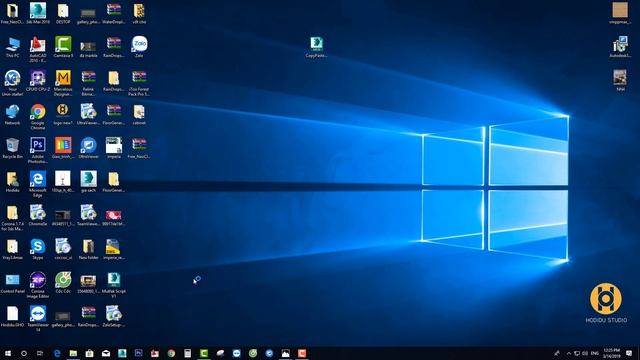Image resolution: width=640 pixels, height=360 pixels.
Task: Open the Corona Image Editor desktop shortcut
Action: pyautogui.click(x=38, y=285)
